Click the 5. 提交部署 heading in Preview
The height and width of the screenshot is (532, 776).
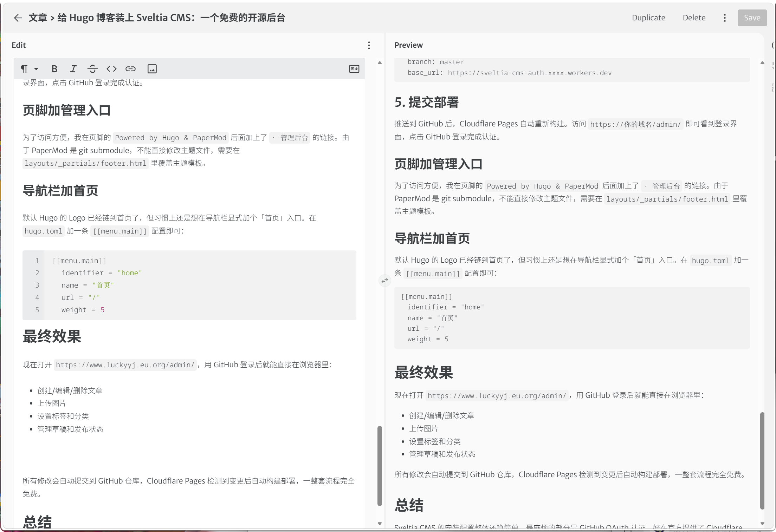[426, 102]
